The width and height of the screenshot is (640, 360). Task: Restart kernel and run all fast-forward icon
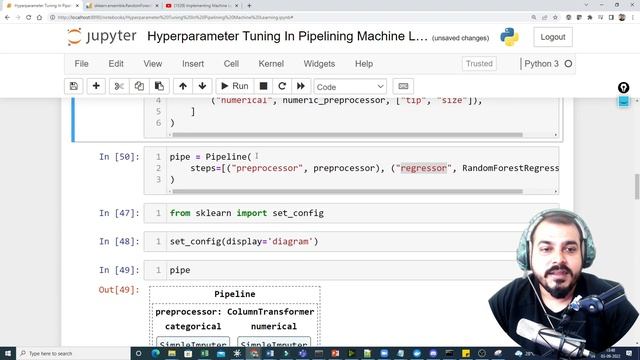click(x=301, y=86)
